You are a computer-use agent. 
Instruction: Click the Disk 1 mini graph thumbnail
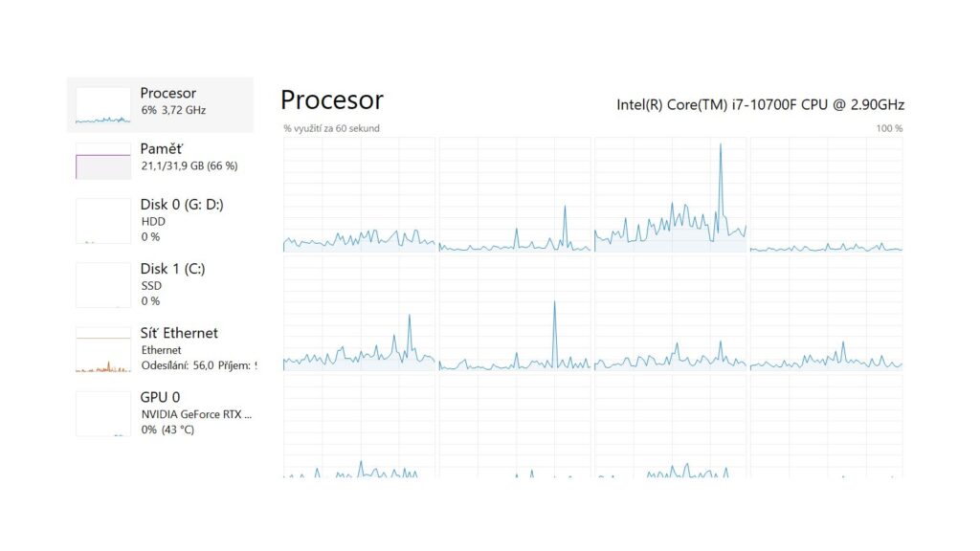click(103, 285)
